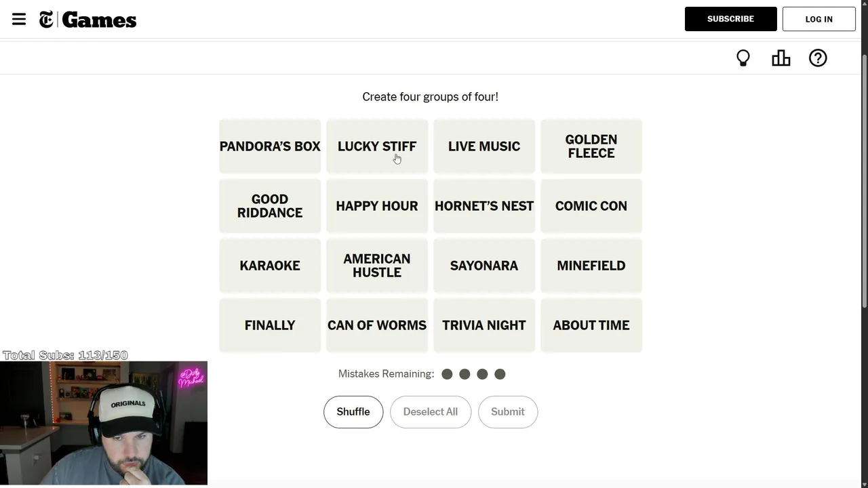The image size is (868, 488).
Task: Click the New York Times logo
Action: coord(46,20)
